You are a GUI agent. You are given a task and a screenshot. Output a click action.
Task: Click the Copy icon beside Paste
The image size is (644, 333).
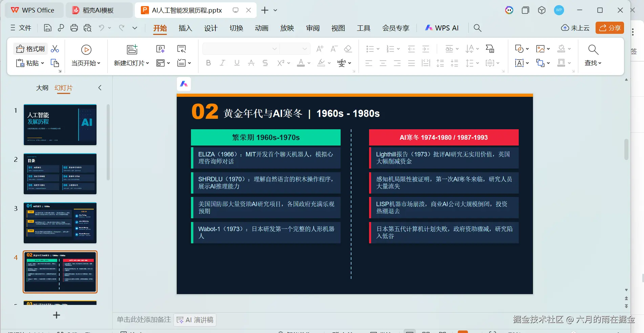coord(55,63)
